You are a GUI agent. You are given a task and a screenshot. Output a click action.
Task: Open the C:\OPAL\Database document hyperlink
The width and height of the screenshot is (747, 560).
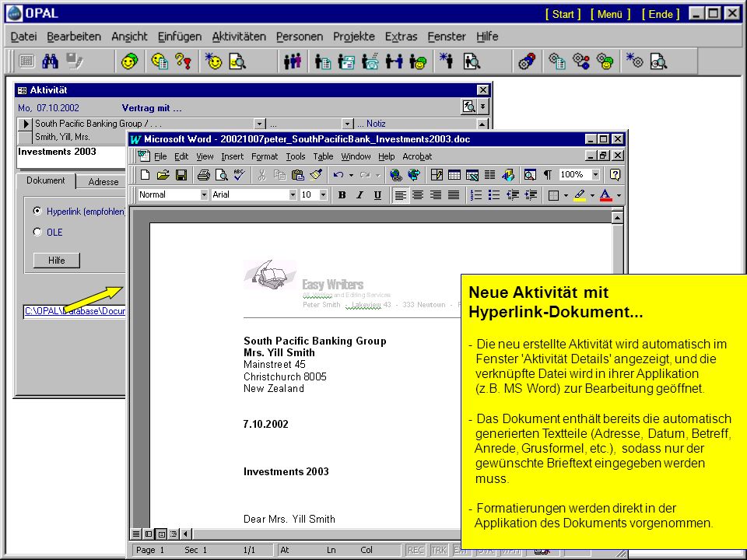pos(75,311)
